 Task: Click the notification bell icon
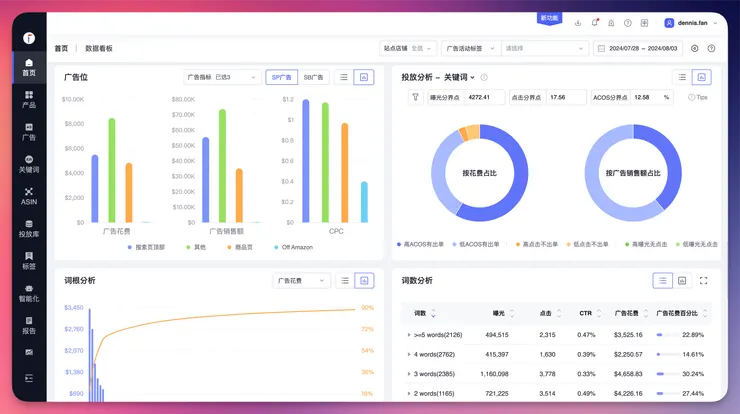point(595,23)
